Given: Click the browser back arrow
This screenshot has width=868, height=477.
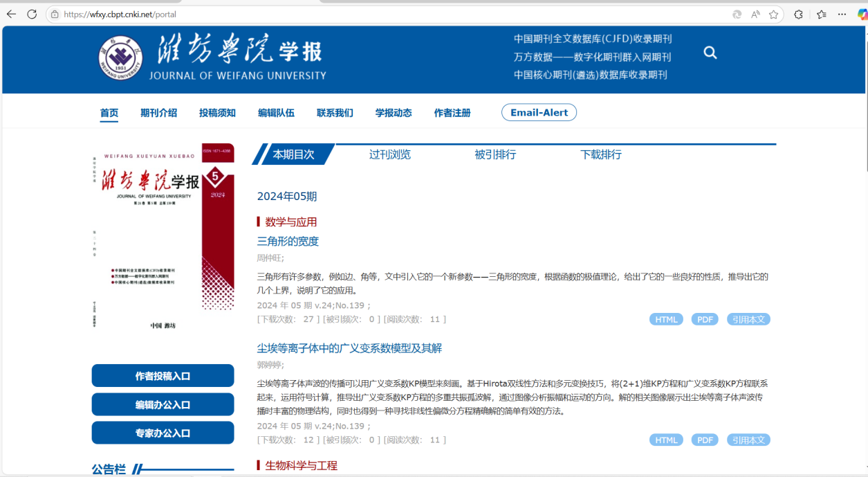Looking at the screenshot, I should [x=11, y=14].
